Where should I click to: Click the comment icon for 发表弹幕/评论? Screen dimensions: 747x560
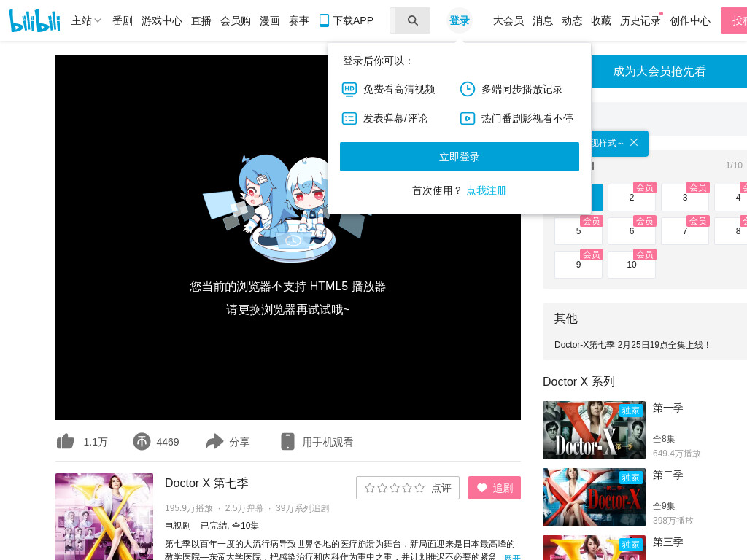click(349, 118)
